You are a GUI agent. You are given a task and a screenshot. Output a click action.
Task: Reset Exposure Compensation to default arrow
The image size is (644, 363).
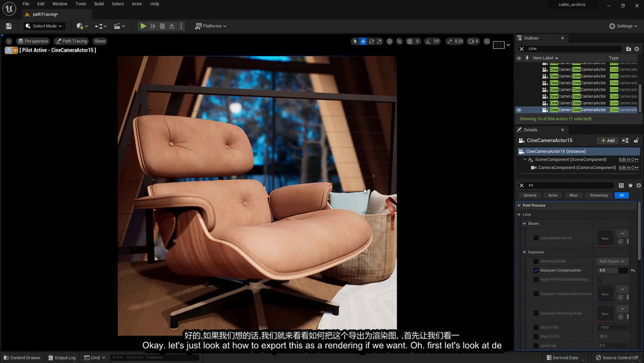click(633, 271)
